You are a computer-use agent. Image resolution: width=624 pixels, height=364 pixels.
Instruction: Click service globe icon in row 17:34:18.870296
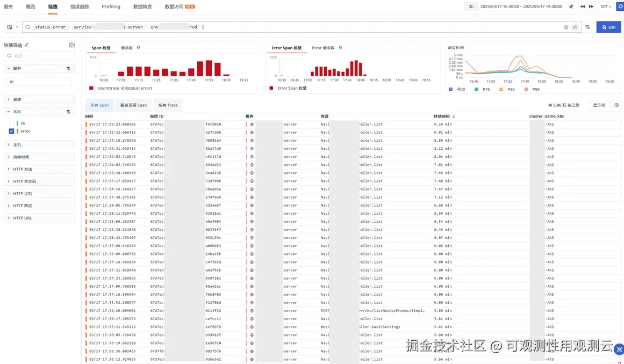click(x=252, y=141)
